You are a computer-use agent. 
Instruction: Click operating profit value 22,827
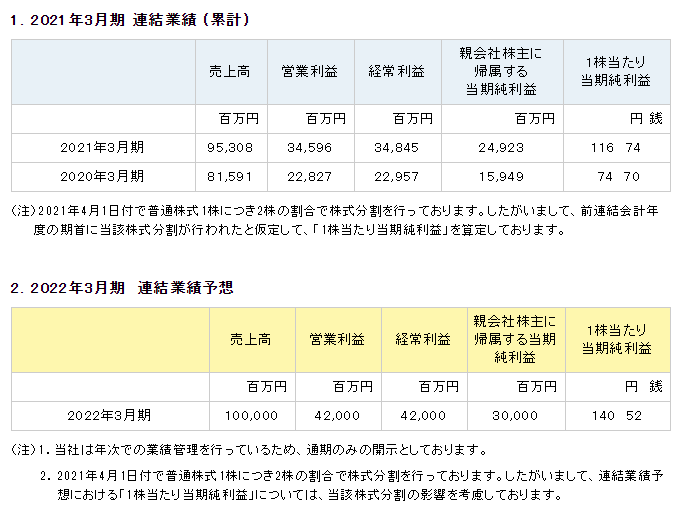coord(310,177)
